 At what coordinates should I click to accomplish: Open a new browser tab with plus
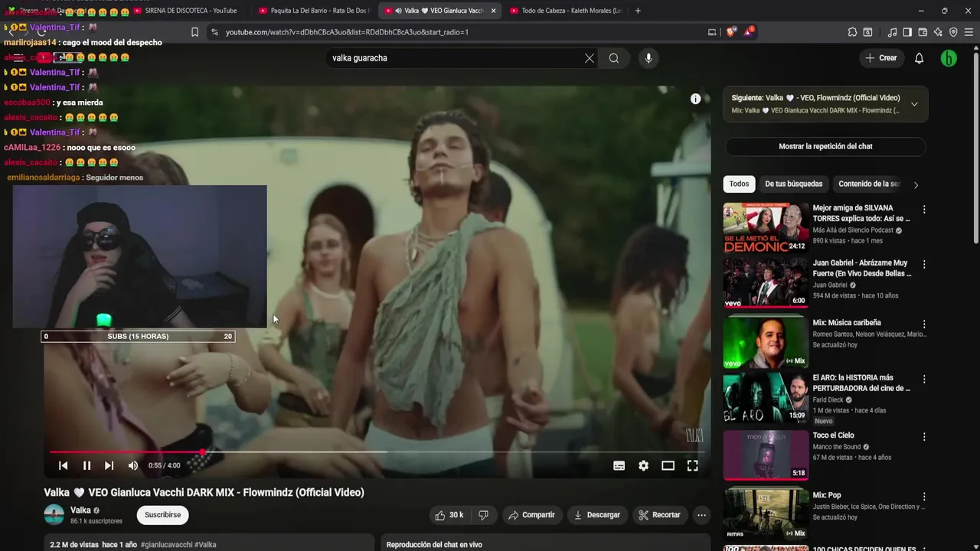point(638,11)
